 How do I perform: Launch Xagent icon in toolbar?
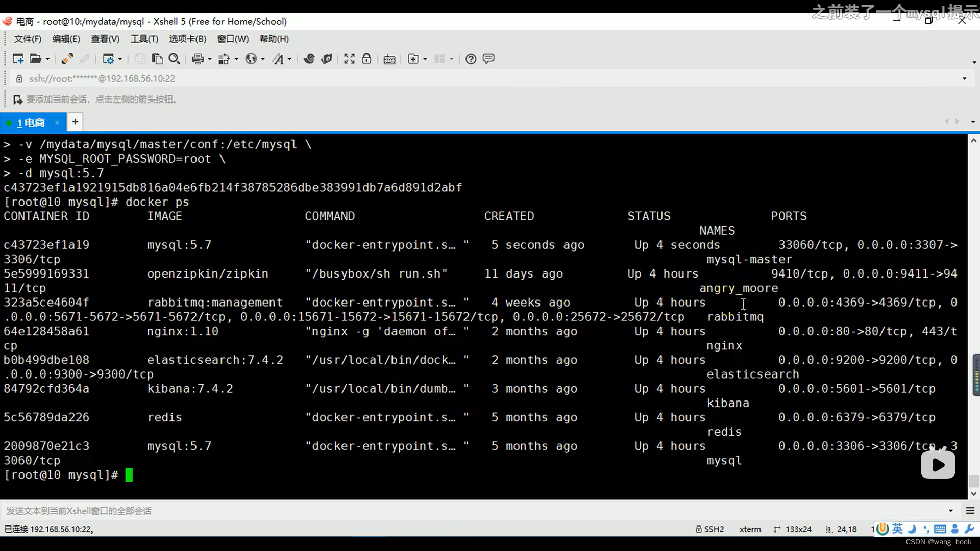tap(327, 59)
